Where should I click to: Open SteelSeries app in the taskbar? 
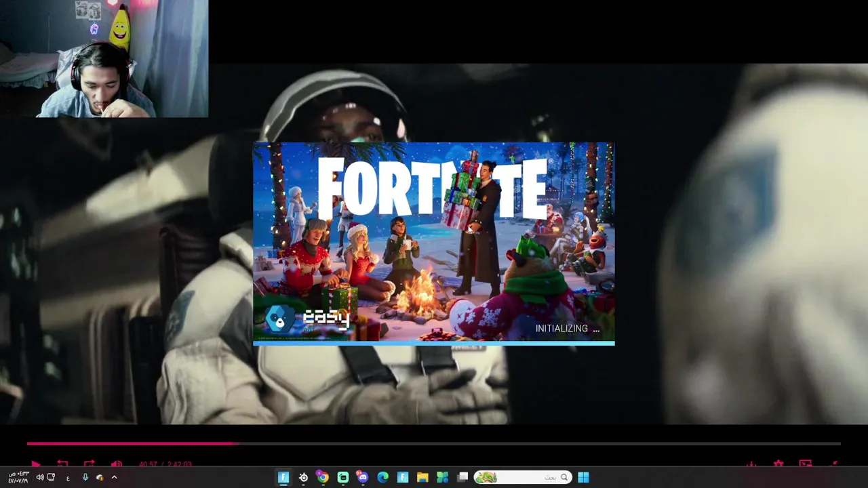[x=303, y=477]
